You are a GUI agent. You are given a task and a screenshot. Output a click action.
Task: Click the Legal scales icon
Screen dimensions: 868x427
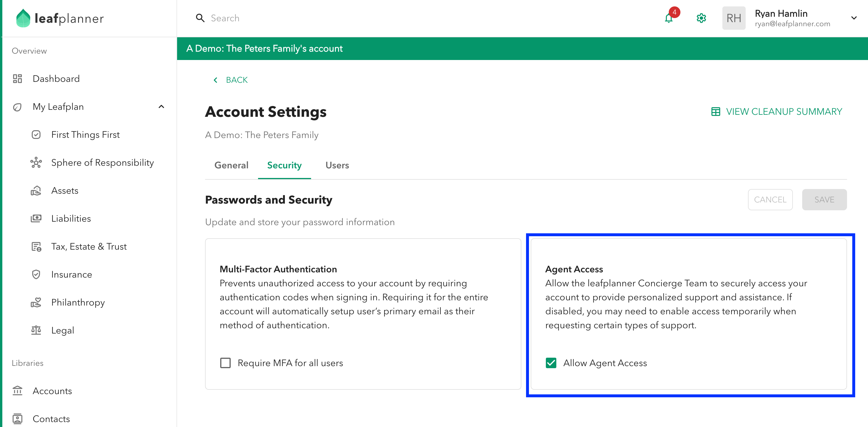tap(36, 331)
